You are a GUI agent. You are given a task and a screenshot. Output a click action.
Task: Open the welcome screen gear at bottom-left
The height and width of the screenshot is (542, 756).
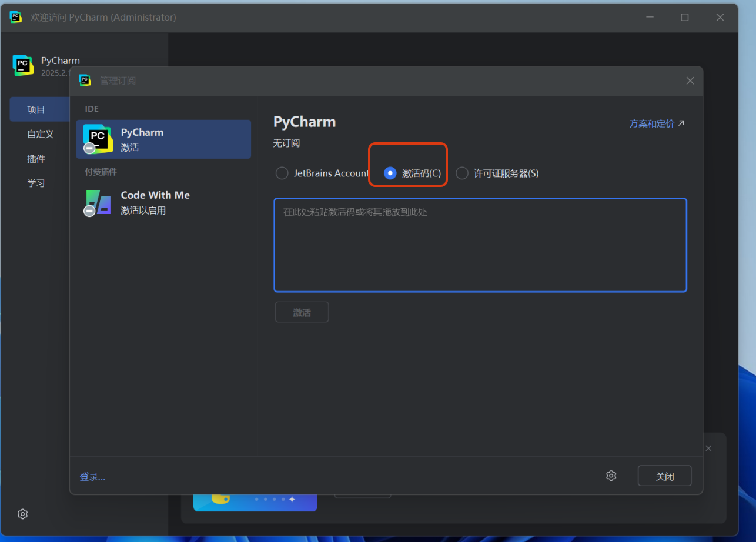pos(22,514)
